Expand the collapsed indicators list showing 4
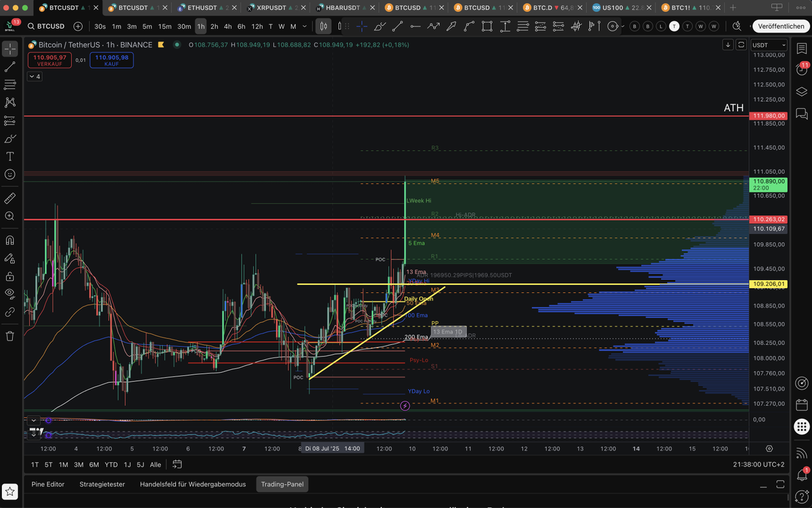The width and height of the screenshot is (812, 508). point(35,76)
